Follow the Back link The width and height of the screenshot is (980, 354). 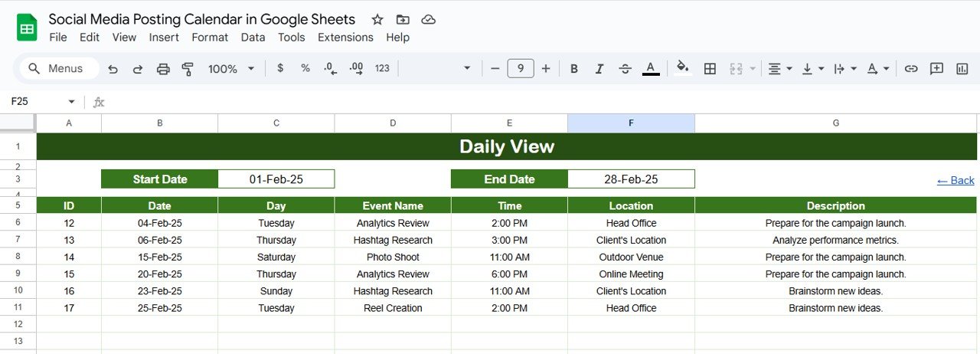pyautogui.click(x=955, y=181)
